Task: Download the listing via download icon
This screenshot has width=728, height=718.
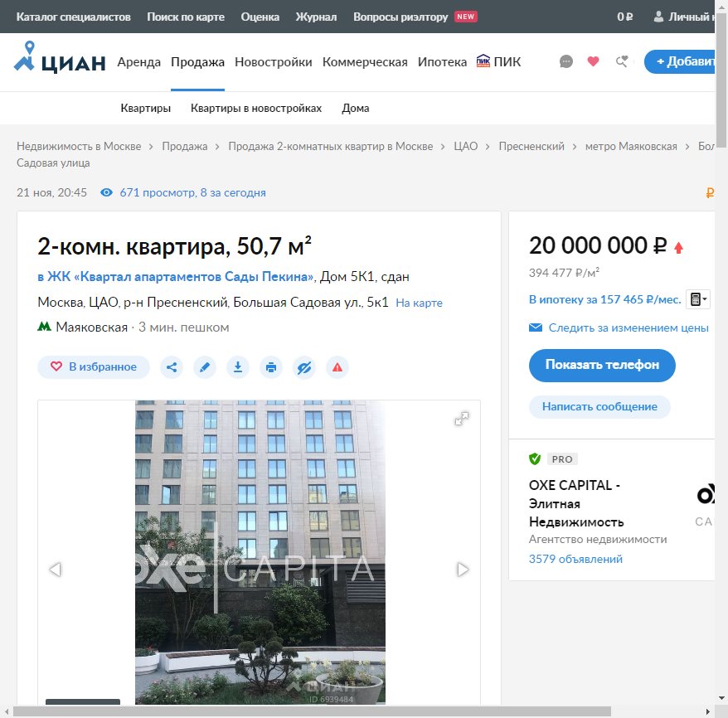Action: [238, 367]
